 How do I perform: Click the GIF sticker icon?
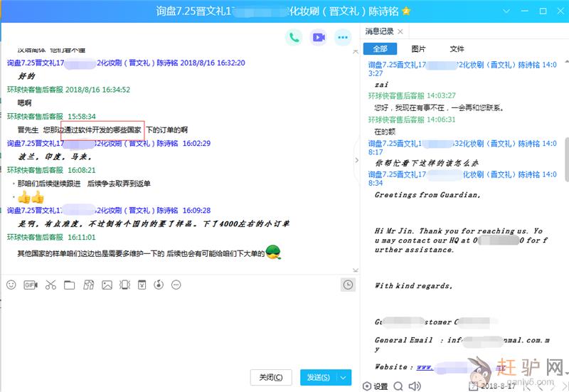tap(31, 285)
